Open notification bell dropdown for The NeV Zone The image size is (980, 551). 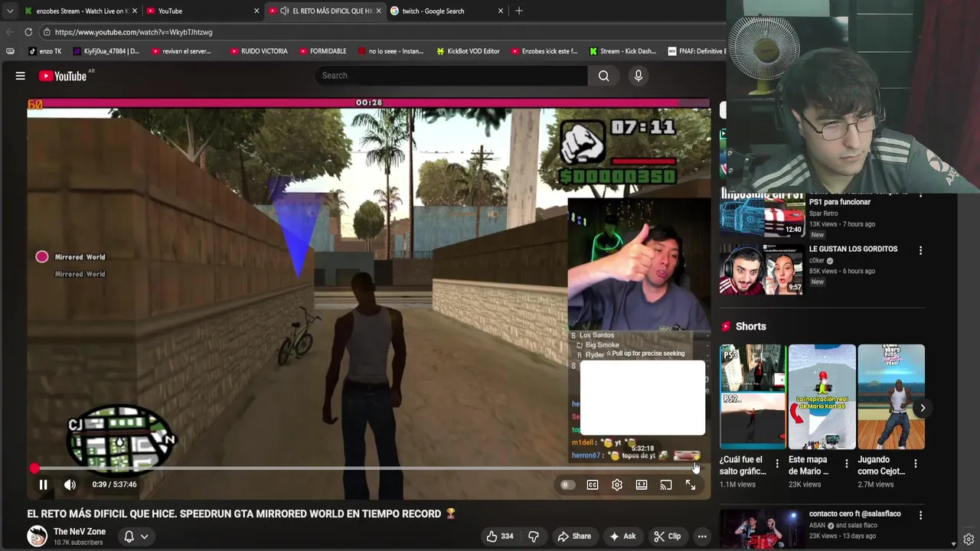pyautogui.click(x=136, y=536)
